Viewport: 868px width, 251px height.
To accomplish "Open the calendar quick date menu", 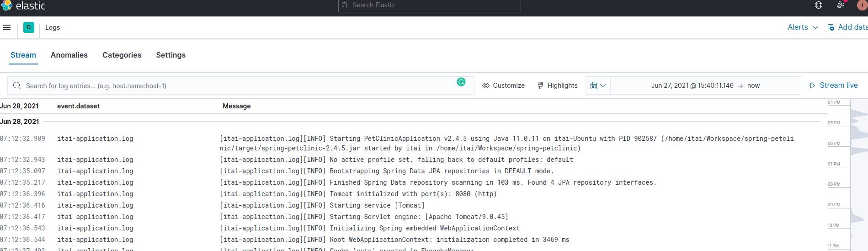I will coord(597,85).
